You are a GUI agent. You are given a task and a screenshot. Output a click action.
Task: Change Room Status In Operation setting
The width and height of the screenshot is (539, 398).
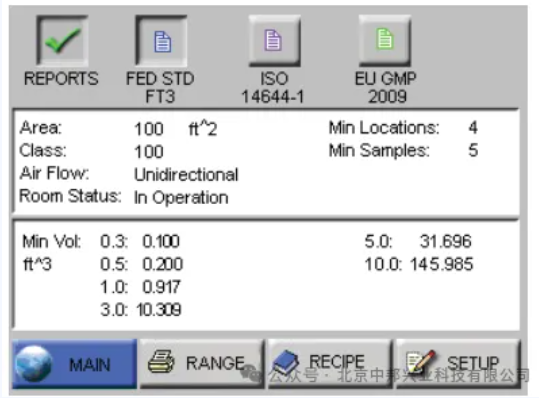pos(181,198)
